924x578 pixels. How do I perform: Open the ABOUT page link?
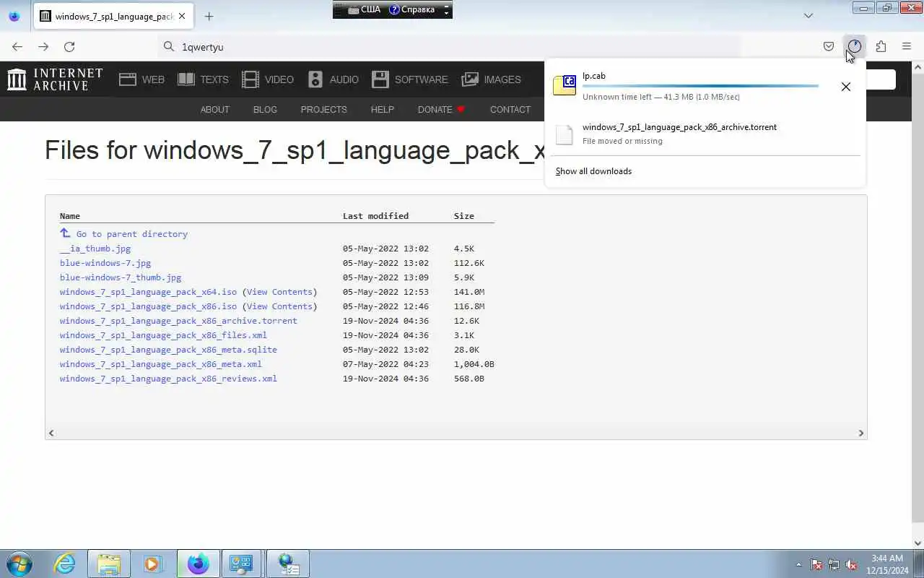click(x=214, y=110)
